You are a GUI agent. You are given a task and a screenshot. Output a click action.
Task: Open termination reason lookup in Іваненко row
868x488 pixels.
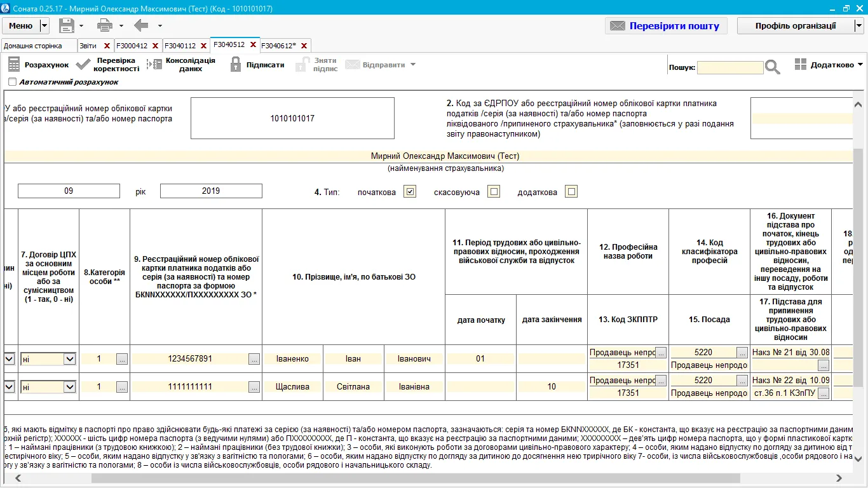[824, 365]
